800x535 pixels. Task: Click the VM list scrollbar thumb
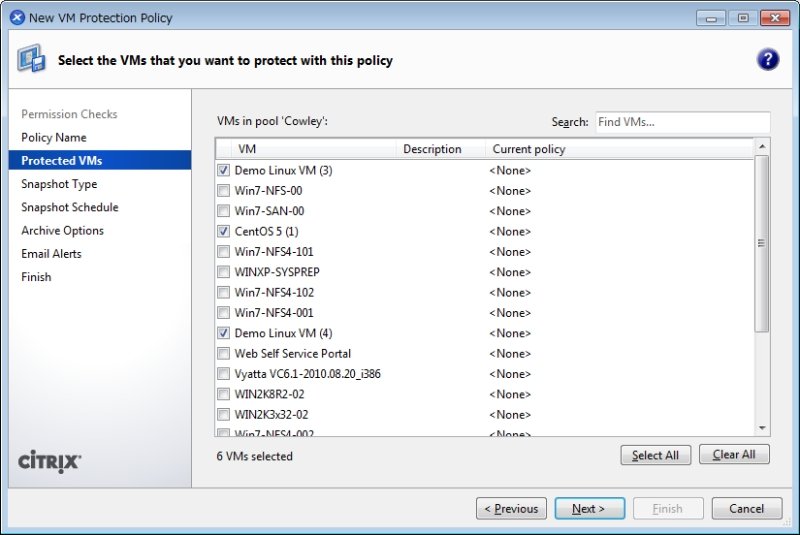[762, 244]
